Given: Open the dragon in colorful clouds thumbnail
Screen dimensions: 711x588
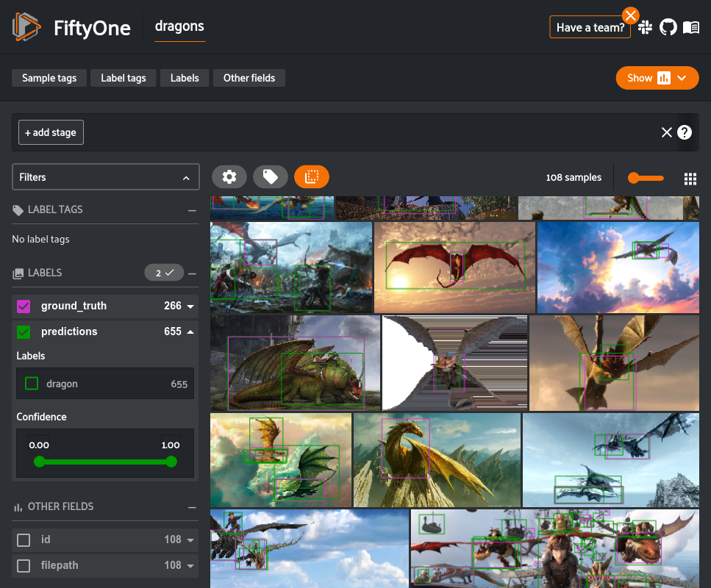Looking at the screenshot, I should click(618, 268).
